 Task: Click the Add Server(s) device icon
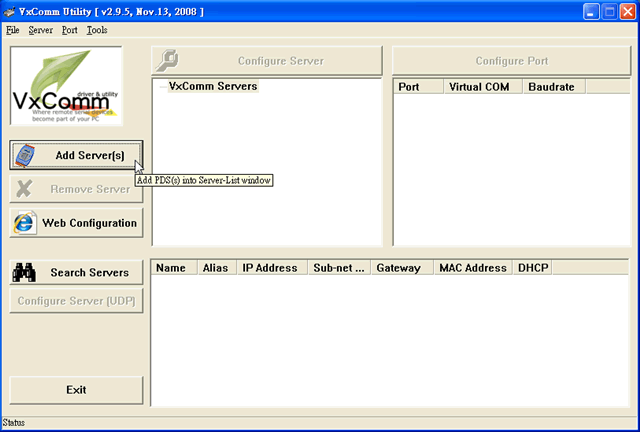(x=26, y=156)
